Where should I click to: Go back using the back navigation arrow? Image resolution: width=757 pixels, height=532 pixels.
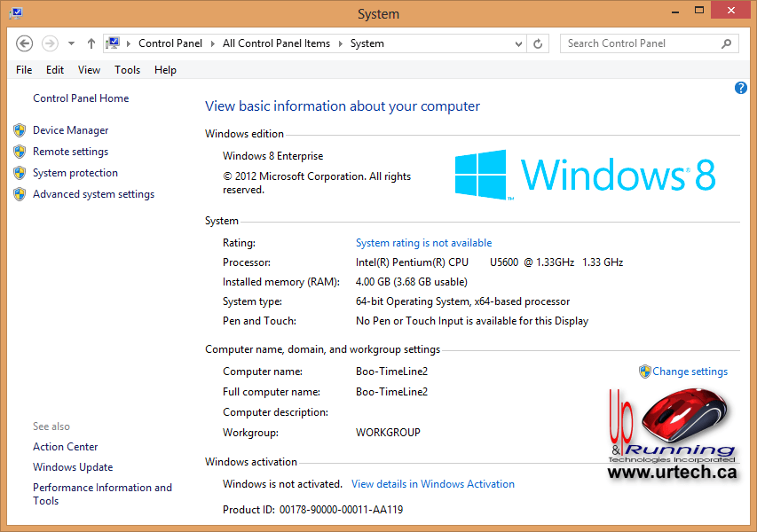click(24, 43)
